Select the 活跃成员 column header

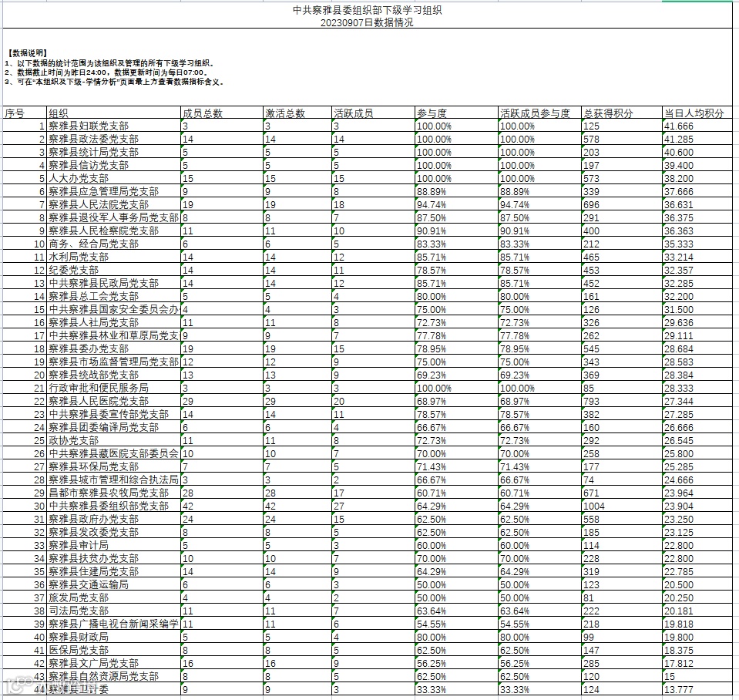pos(373,113)
